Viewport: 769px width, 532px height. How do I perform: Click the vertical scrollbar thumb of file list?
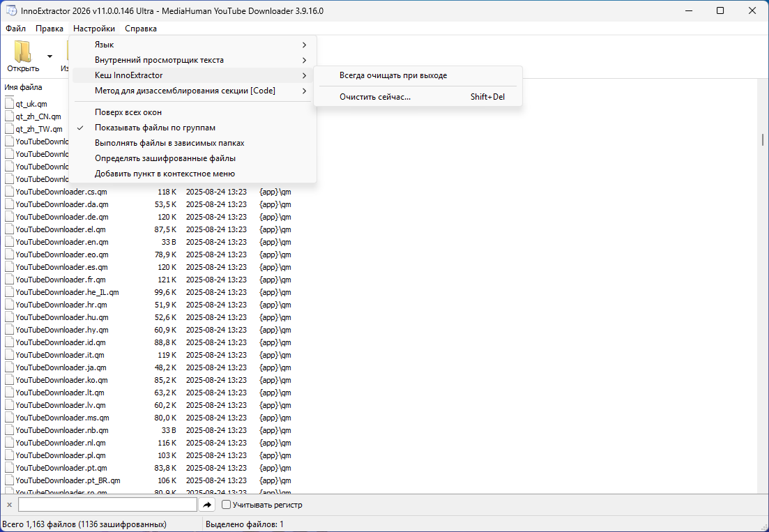pyautogui.click(x=763, y=139)
